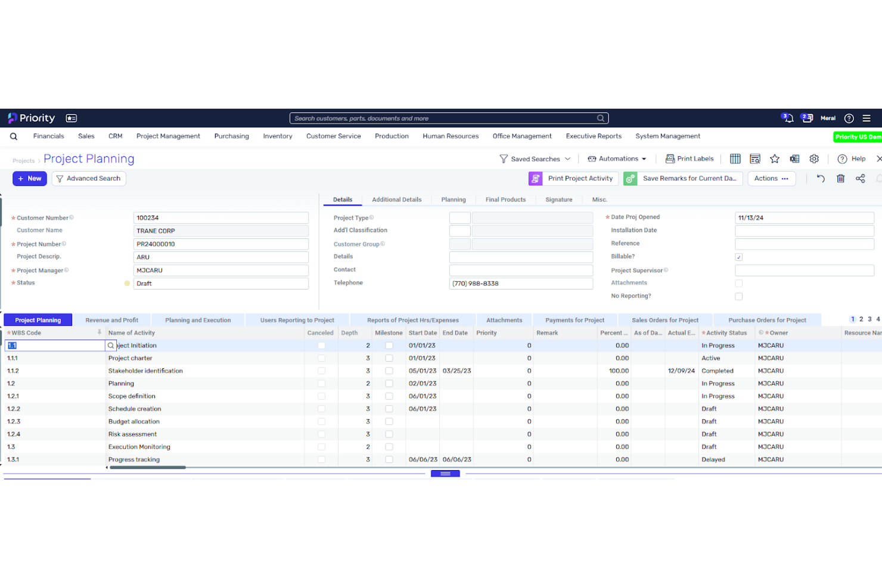Delete the record using the trash icon
The height and width of the screenshot is (588, 882).
point(840,178)
